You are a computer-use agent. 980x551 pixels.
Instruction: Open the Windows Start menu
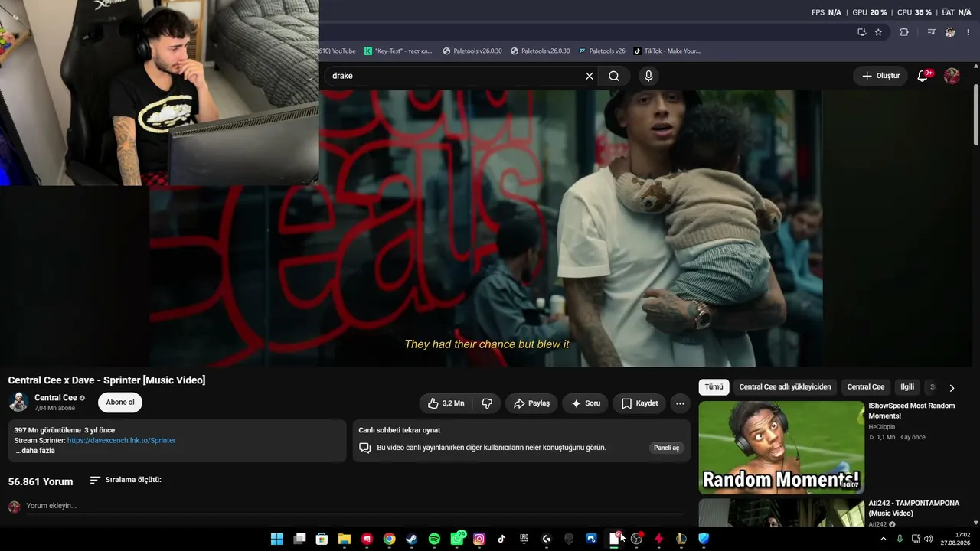coord(277,539)
